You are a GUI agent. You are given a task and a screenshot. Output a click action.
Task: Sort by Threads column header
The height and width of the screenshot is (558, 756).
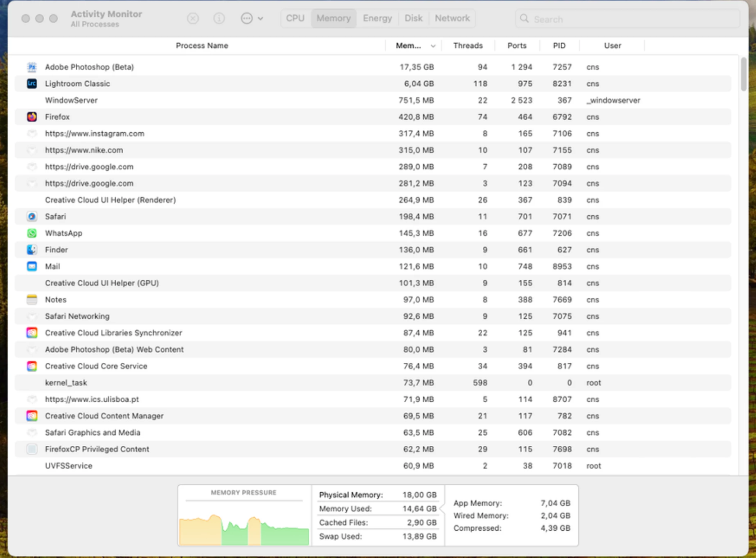pos(468,46)
